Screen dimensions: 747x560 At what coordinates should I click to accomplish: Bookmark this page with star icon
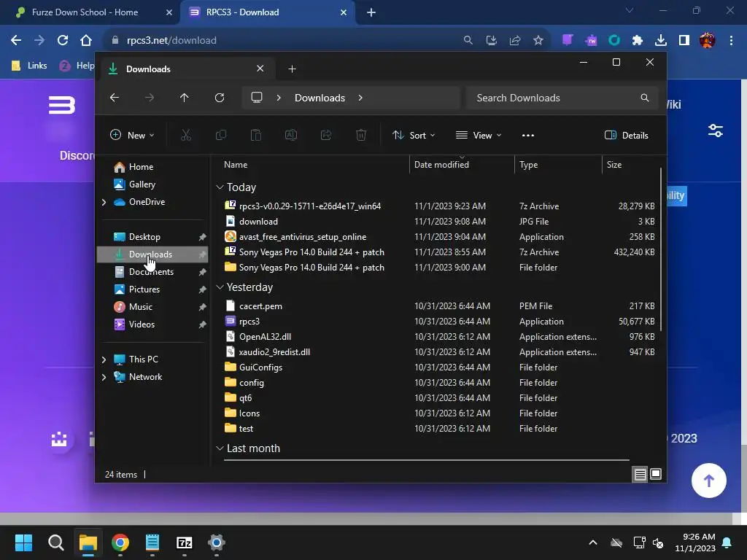pos(538,41)
